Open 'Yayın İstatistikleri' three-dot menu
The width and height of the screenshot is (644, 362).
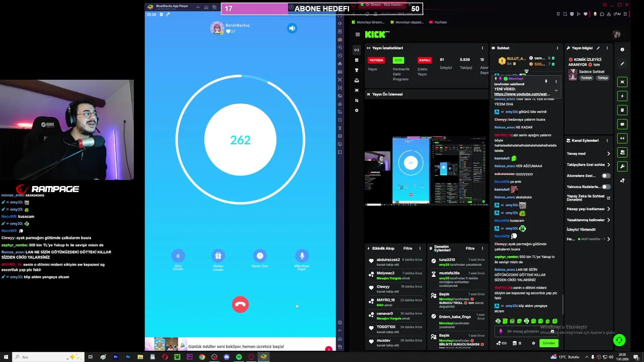click(x=482, y=48)
